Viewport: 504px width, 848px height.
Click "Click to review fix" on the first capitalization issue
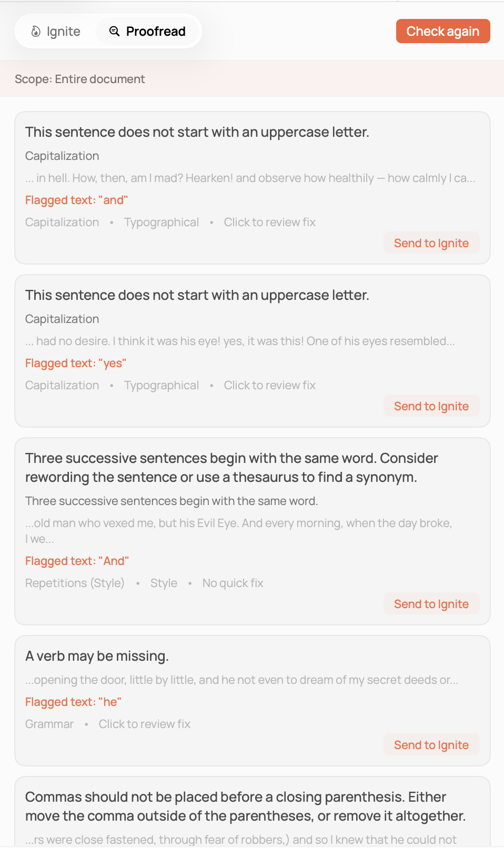[269, 222]
